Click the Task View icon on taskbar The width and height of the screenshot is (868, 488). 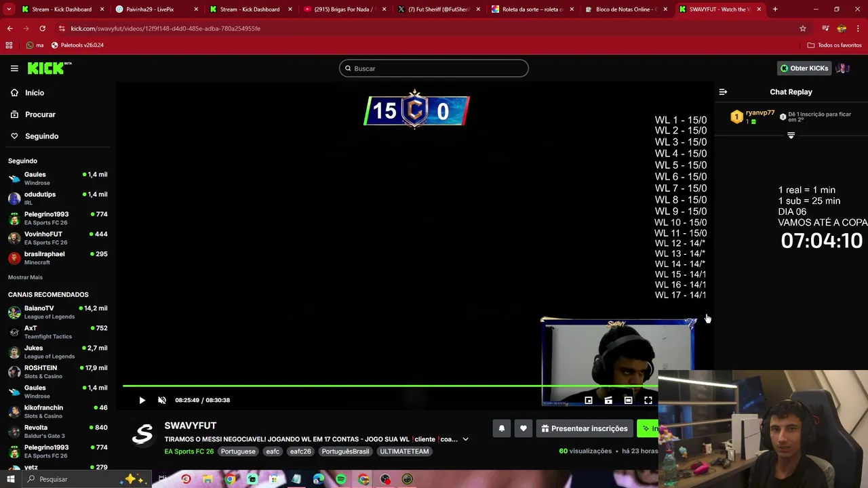click(x=163, y=479)
